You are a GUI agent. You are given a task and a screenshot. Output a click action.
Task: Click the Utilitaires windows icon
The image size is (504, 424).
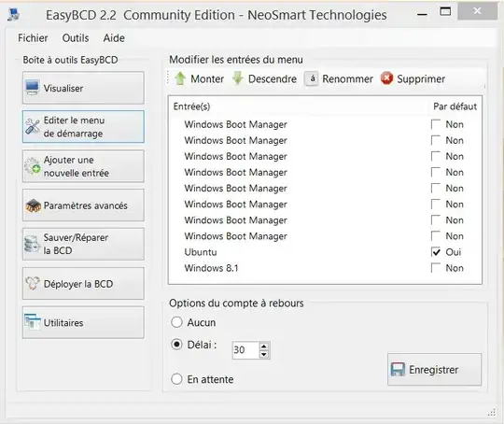click(x=33, y=322)
